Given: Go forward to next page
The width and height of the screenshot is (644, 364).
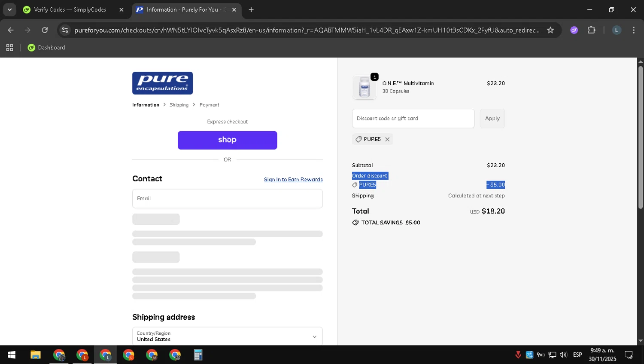Looking at the screenshot, I should click(x=27, y=30).
